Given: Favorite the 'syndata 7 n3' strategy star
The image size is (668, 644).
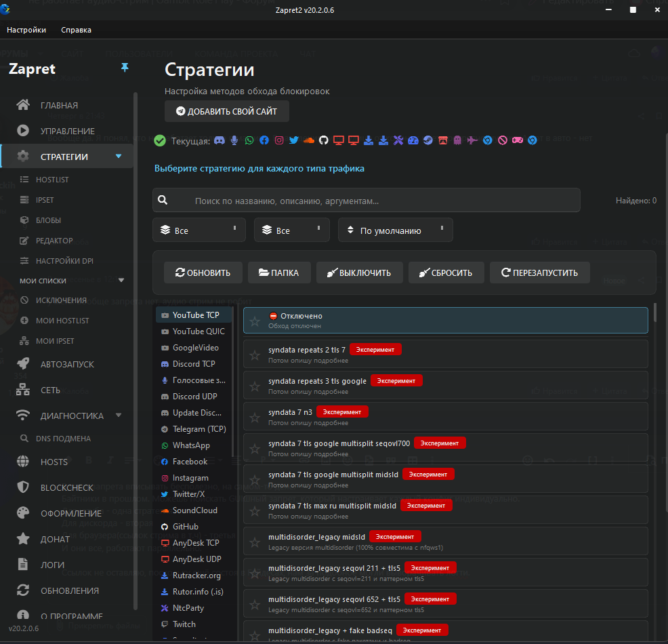Looking at the screenshot, I should point(255,416).
